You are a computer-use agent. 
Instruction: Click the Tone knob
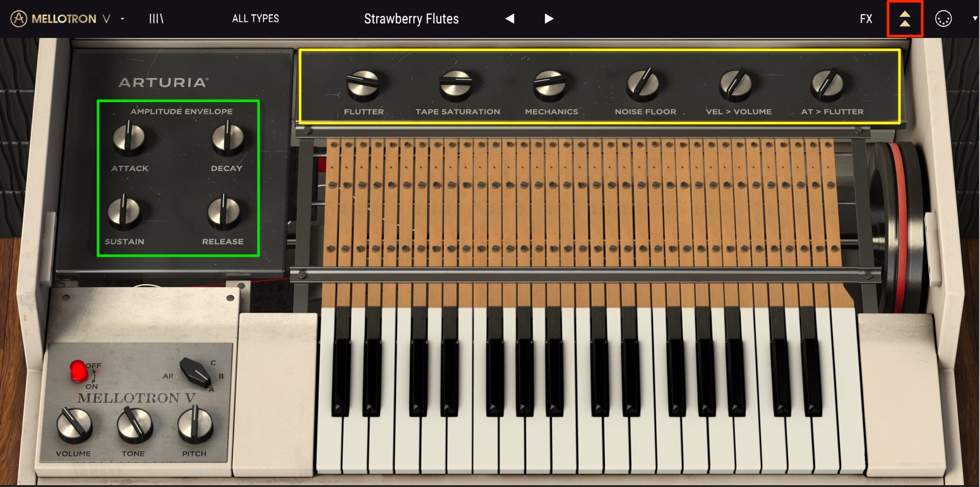click(x=134, y=425)
